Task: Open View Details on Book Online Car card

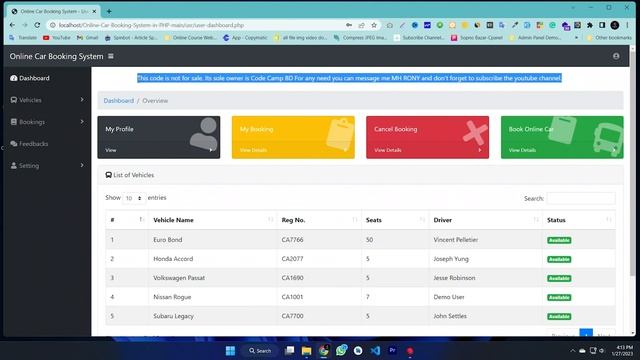Action: (522, 150)
